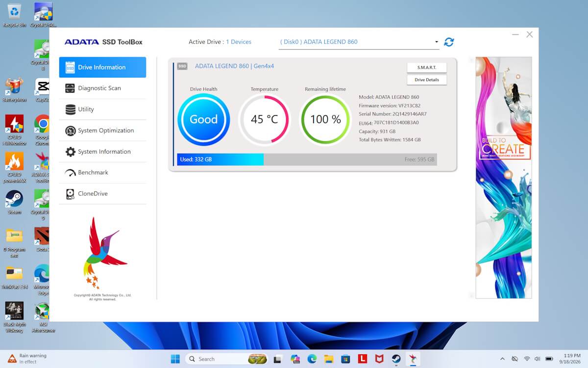Click the taskbar Search box
This screenshot has width=588, height=368.
[227, 359]
